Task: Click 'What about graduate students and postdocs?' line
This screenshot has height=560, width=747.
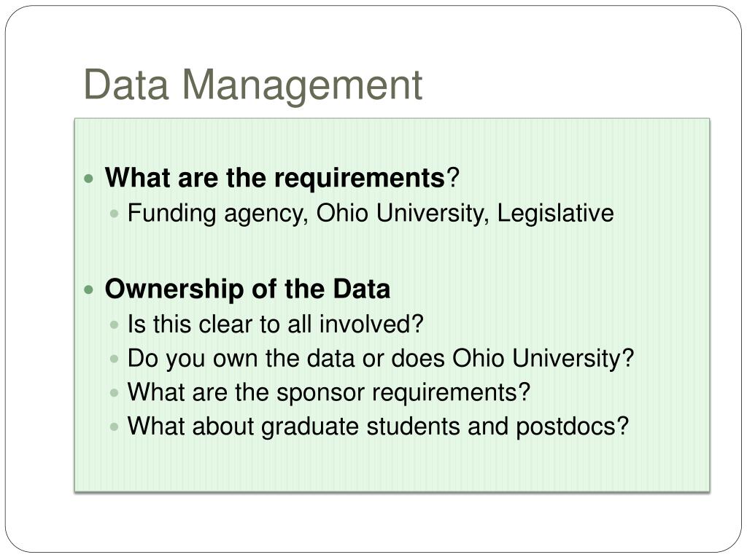Action: point(379,426)
